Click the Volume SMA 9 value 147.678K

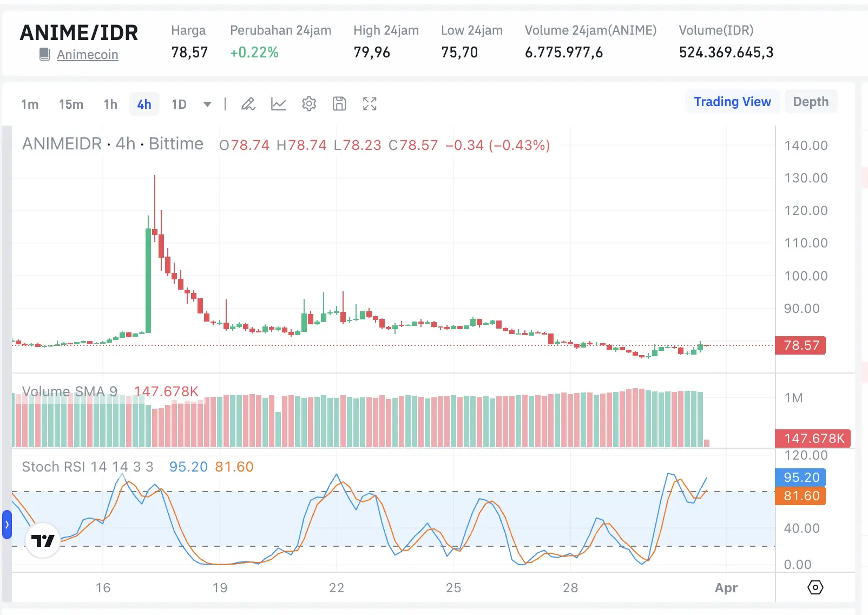[166, 391]
